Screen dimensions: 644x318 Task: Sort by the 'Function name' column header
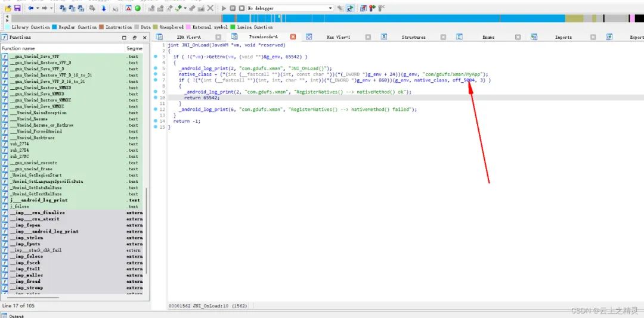(x=63, y=48)
